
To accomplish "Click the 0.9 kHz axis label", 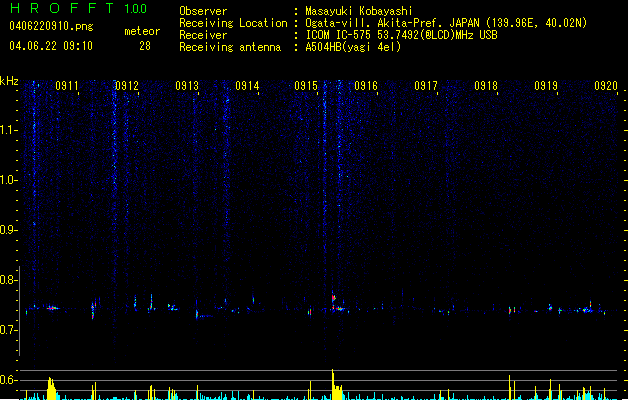I will tap(8, 230).
